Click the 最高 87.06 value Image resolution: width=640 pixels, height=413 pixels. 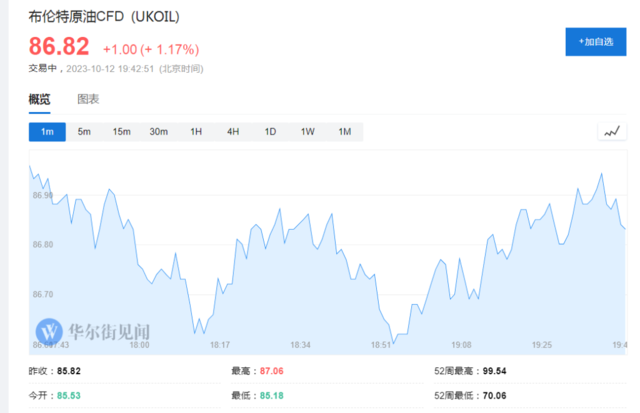[271, 371]
